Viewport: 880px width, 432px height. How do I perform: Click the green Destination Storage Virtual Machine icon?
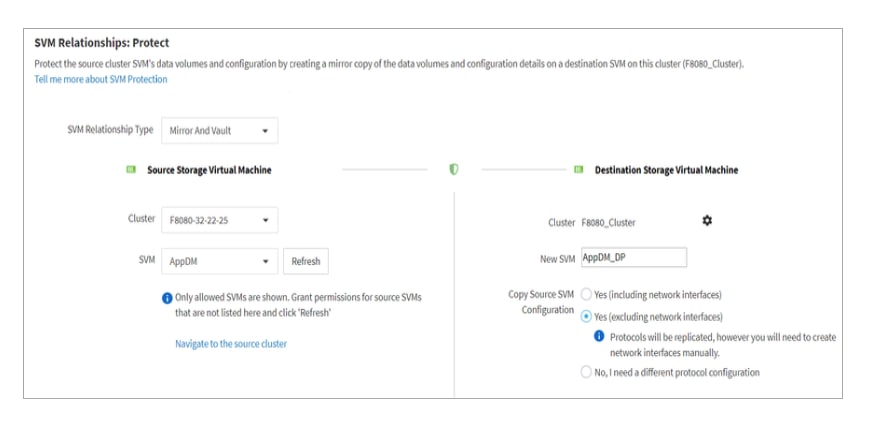click(x=579, y=170)
